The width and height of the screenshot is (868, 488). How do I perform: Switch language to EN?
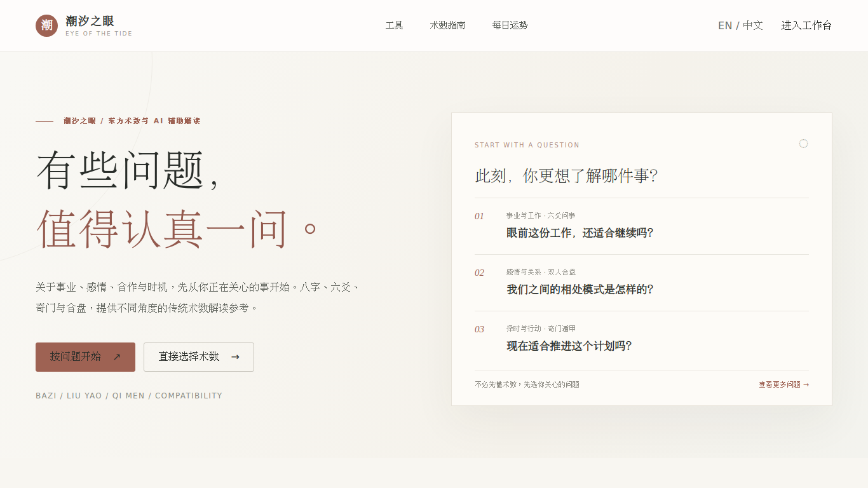[x=725, y=25]
